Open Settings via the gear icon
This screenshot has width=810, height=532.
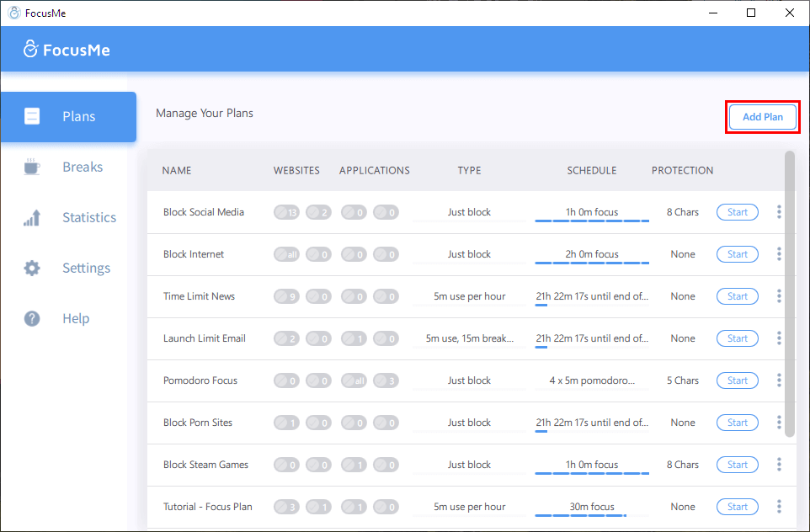pyautogui.click(x=31, y=268)
